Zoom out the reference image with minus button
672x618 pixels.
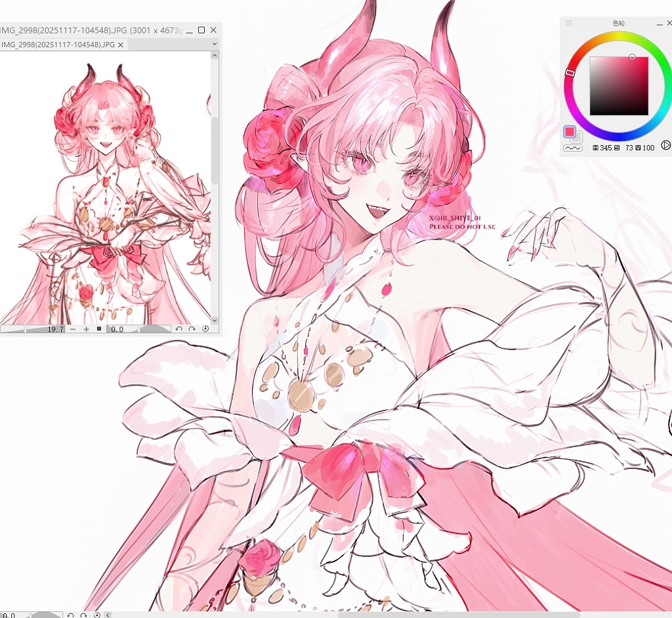tap(72, 329)
